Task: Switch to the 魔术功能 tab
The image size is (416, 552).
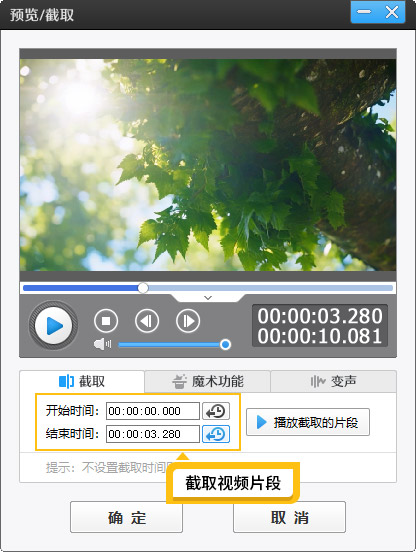Action: [x=208, y=381]
